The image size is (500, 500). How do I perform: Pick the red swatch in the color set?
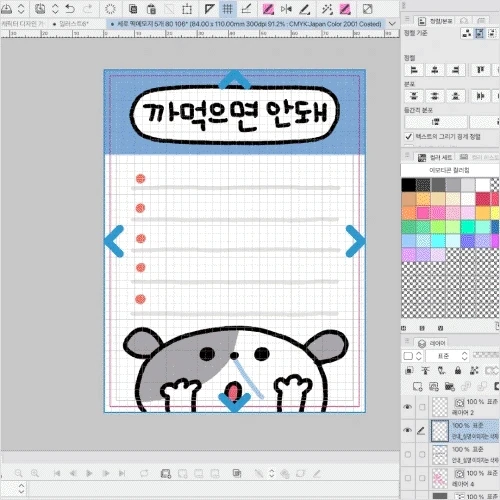[483, 199]
